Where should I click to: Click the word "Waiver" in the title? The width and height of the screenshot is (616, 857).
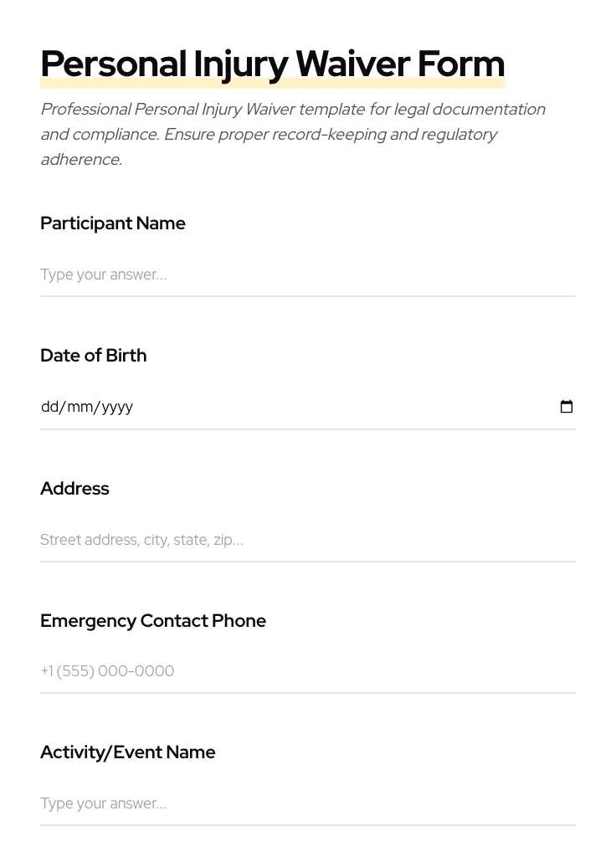352,64
